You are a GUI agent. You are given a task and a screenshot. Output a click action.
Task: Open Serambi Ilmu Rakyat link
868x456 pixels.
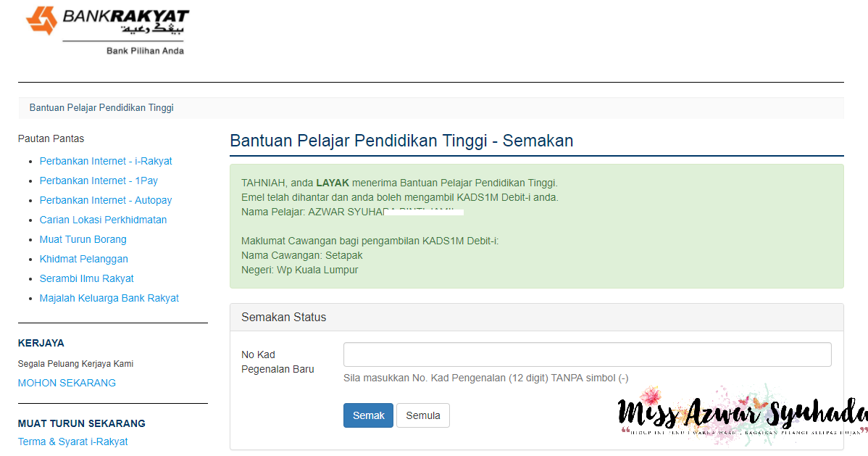coord(86,278)
